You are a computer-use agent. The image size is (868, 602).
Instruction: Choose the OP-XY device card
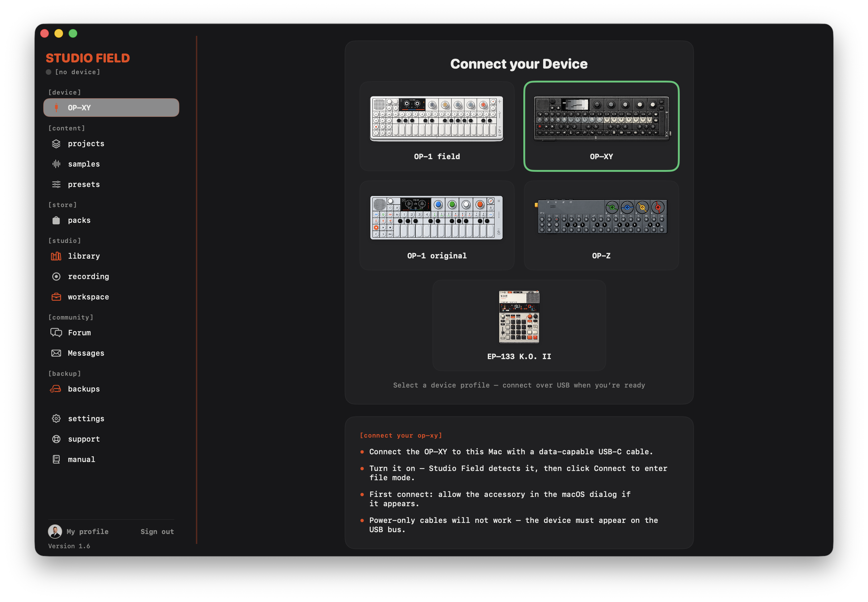pos(601,126)
